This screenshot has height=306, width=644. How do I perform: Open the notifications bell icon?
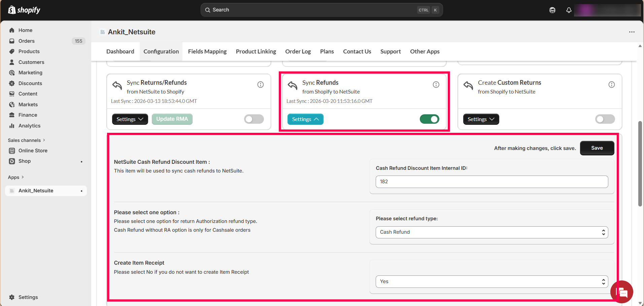pyautogui.click(x=569, y=10)
